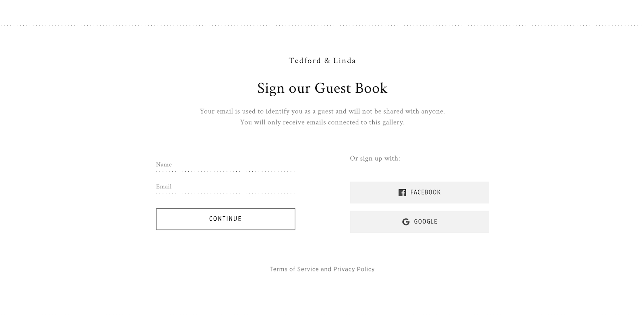Click the Facebook logo icon

[x=402, y=192]
